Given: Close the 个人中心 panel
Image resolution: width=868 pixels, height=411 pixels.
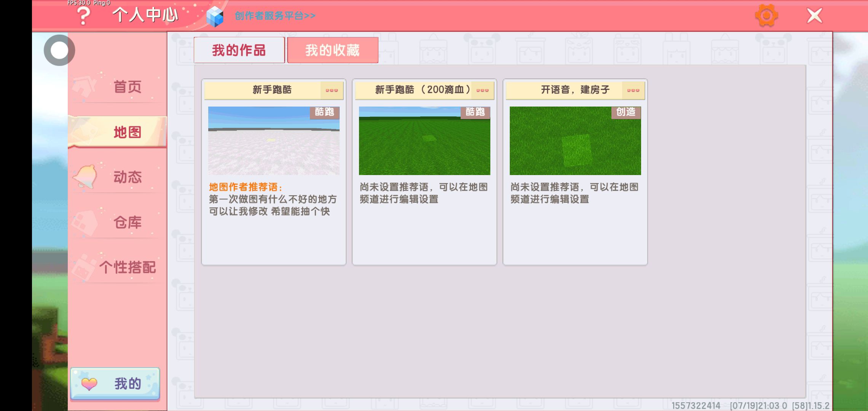Looking at the screenshot, I should click(814, 16).
